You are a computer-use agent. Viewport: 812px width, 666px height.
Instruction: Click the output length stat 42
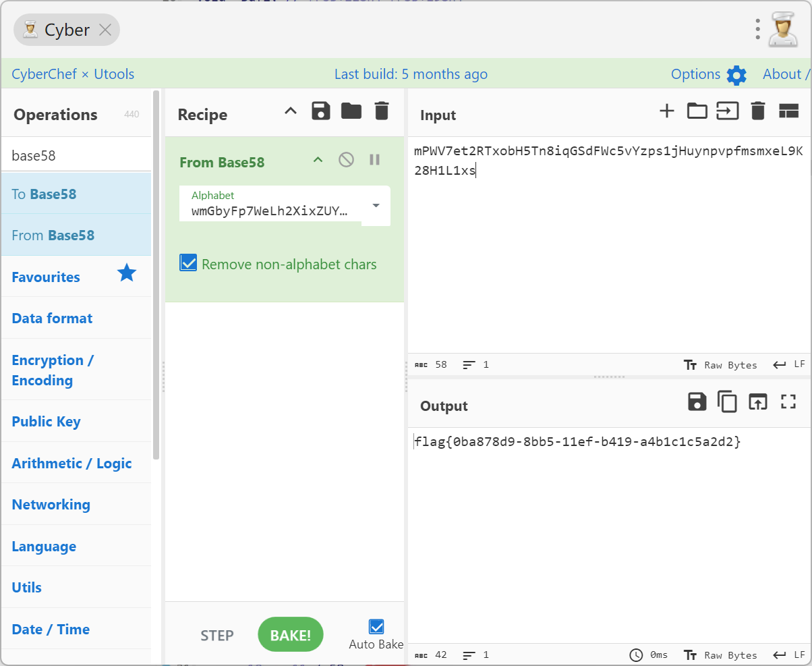tap(431, 655)
